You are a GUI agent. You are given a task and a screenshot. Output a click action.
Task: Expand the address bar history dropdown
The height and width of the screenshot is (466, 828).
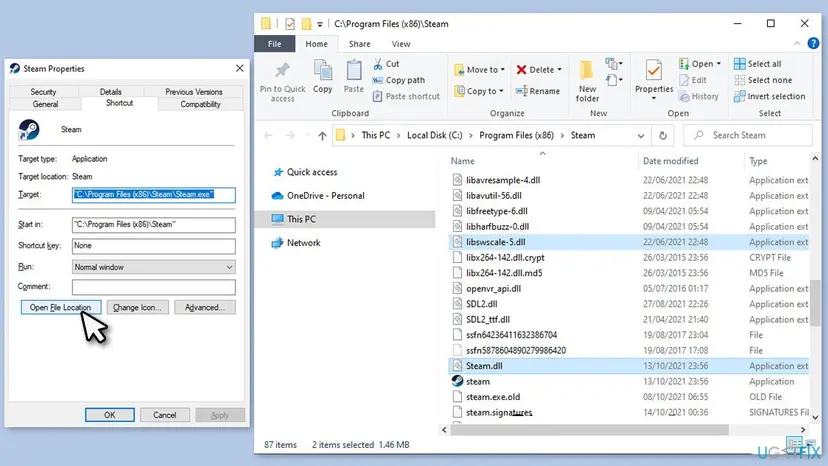(x=641, y=136)
